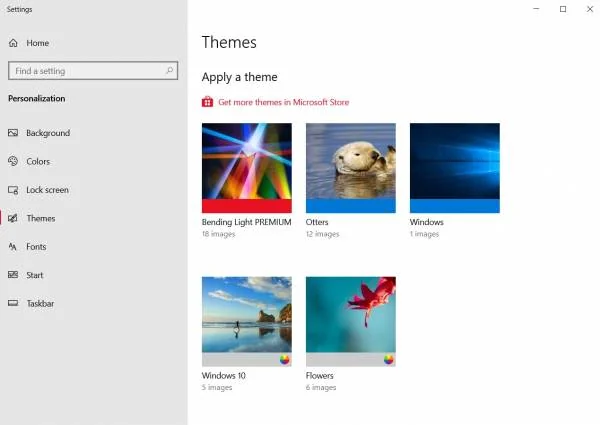Click the "1 images" text

pyautogui.click(x=424, y=234)
